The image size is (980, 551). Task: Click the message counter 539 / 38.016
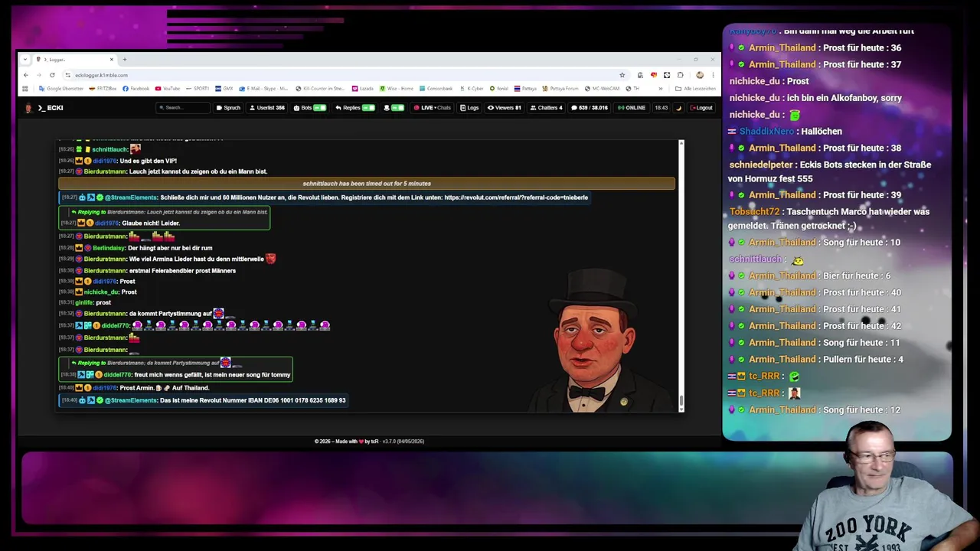(590, 108)
